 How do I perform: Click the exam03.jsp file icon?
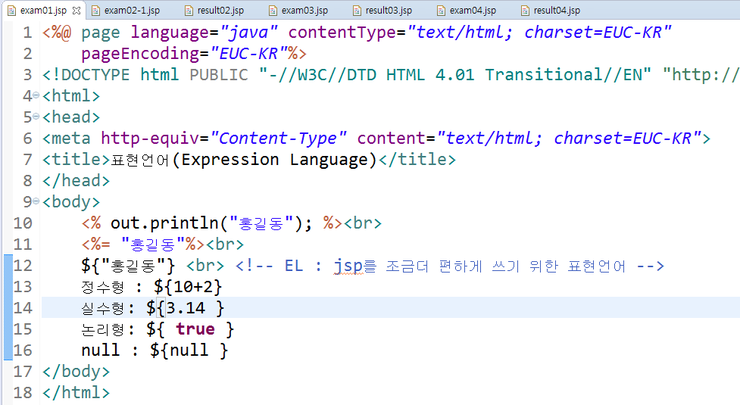273,10
